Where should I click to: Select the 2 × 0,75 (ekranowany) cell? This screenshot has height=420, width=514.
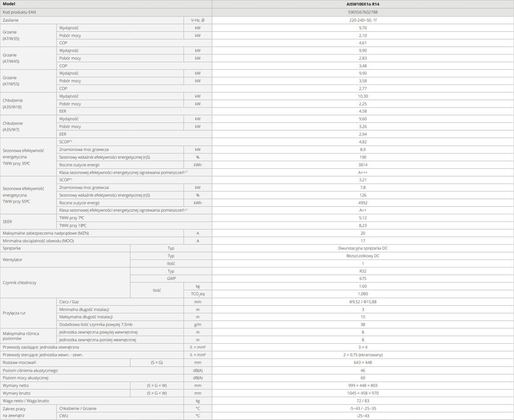click(x=363, y=355)
